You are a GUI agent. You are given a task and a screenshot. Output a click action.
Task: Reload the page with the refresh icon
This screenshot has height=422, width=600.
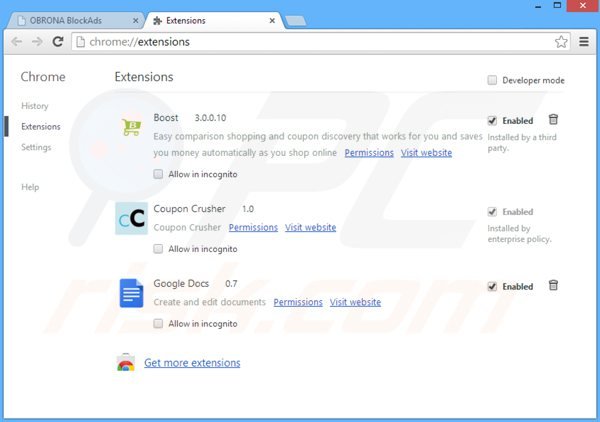(x=58, y=42)
